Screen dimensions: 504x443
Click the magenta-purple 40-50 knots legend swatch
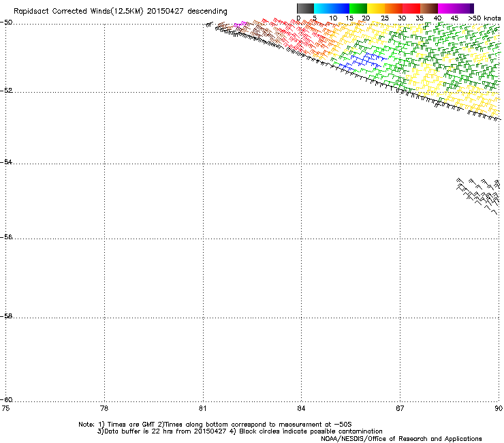click(456, 8)
